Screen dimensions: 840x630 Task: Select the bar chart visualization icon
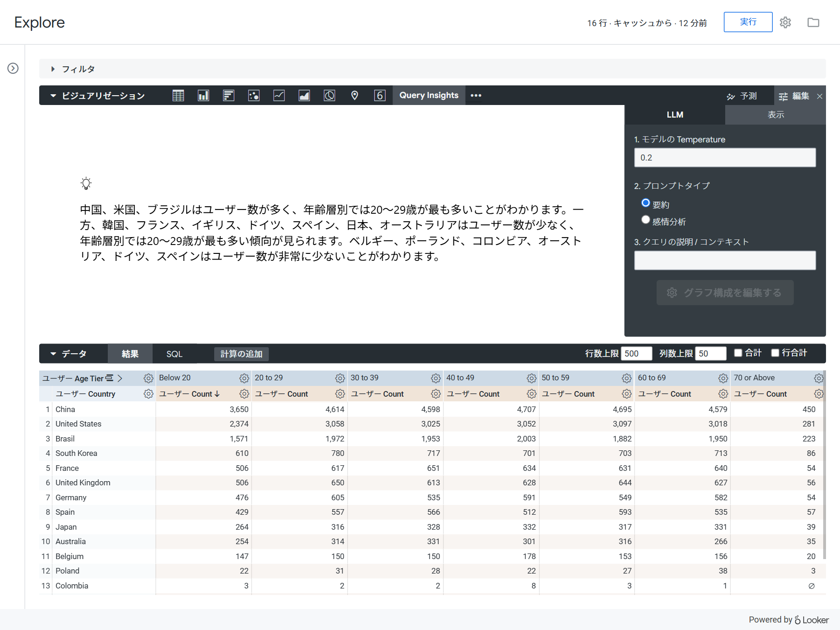(229, 96)
